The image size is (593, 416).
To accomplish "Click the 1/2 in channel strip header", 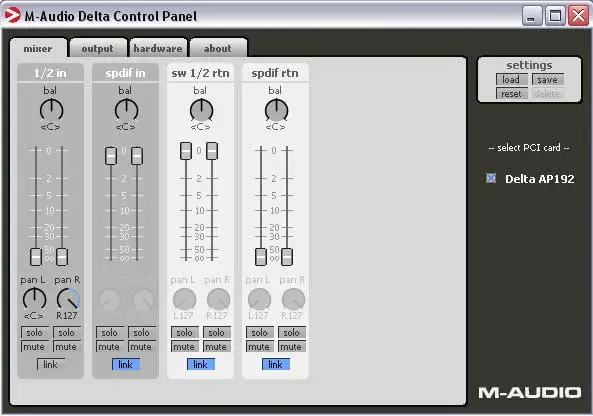I will [50, 73].
